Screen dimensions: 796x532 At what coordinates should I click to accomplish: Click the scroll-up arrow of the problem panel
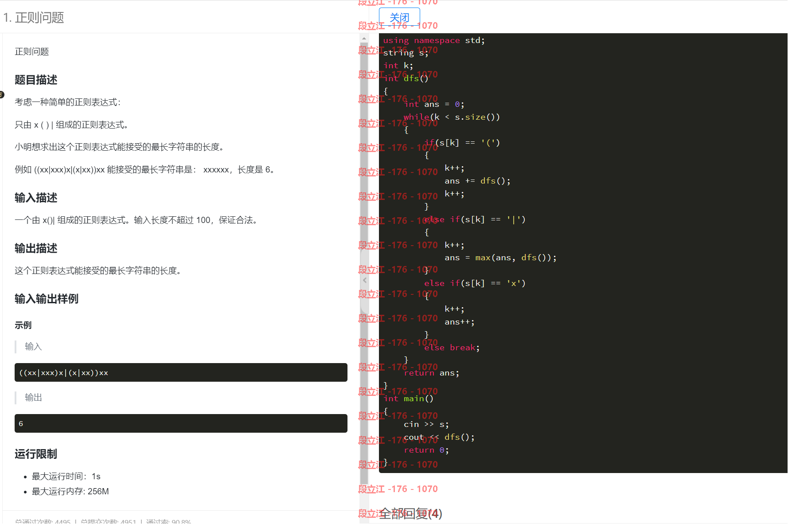pyautogui.click(x=364, y=39)
